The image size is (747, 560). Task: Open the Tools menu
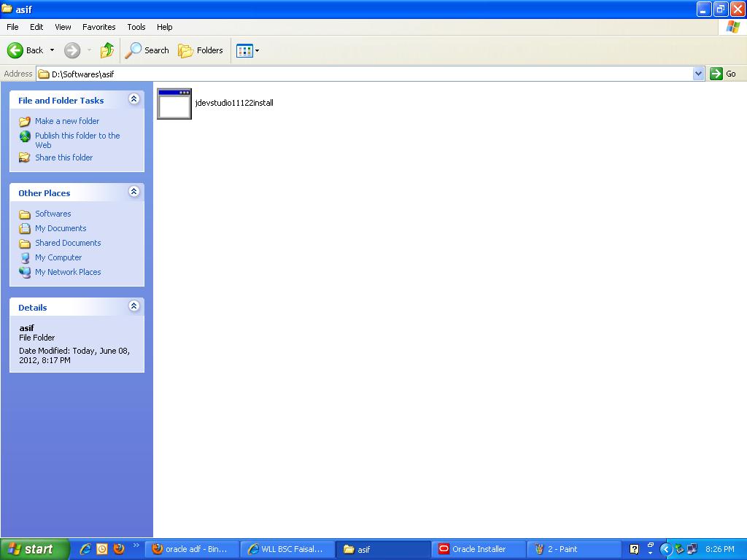[136, 27]
